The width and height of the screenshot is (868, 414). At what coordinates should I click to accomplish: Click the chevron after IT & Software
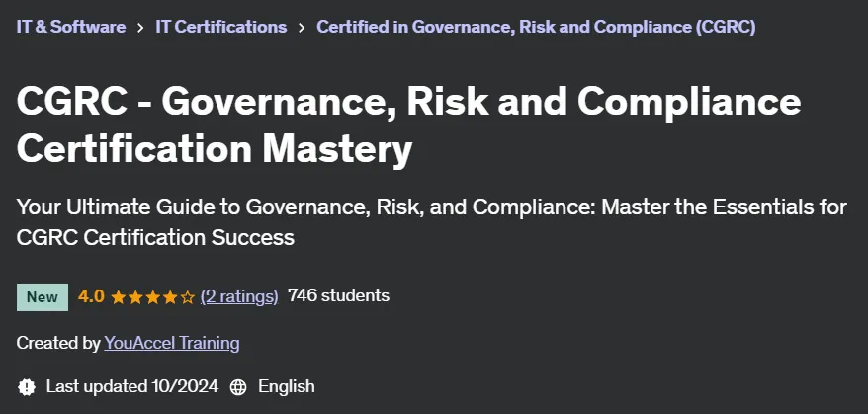(x=140, y=27)
